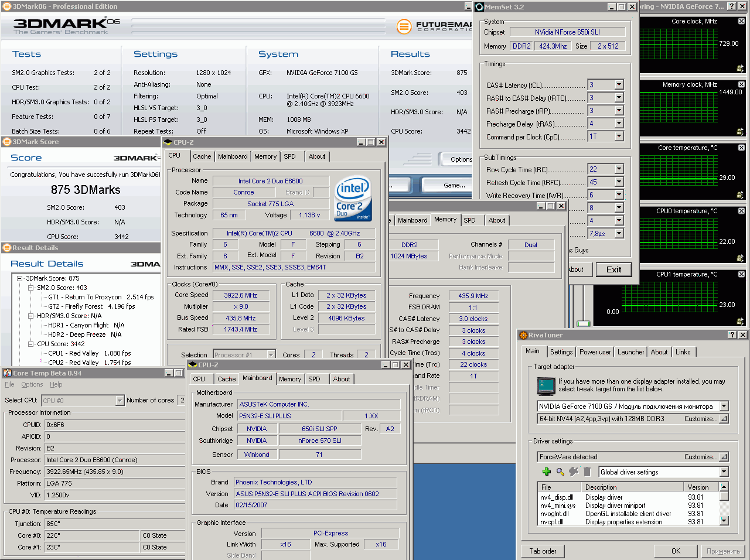This screenshot has width=750, height=560.
Task: Collapse the SM2.0 Score: 403 node
Action: click(31, 288)
